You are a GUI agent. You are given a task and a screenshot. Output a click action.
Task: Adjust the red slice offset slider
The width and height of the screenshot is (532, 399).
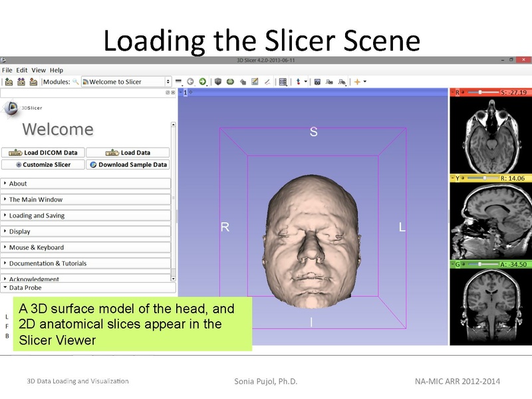tap(483, 92)
